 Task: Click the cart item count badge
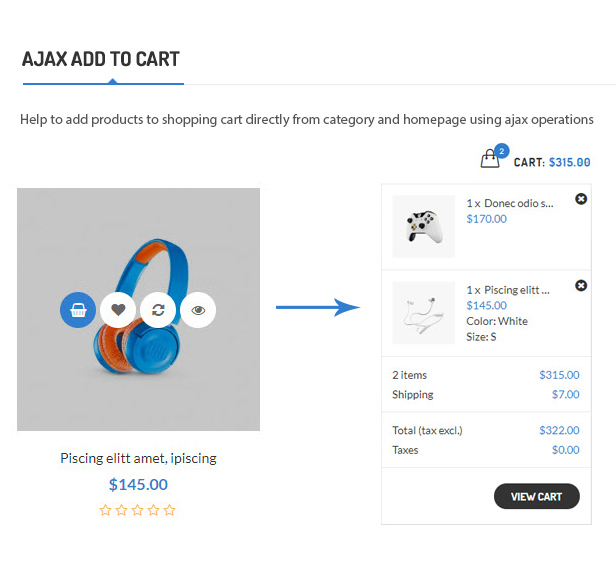pyautogui.click(x=502, y=151)
